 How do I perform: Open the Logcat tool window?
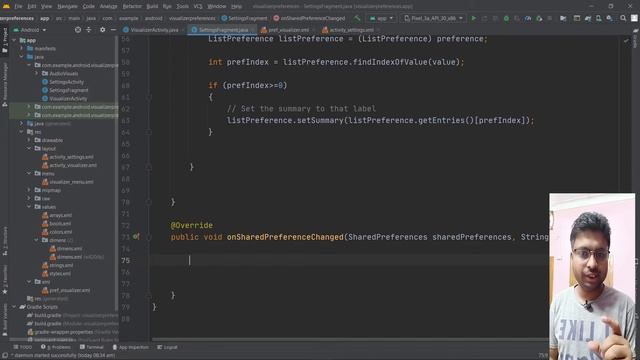(x=167, y=347)
